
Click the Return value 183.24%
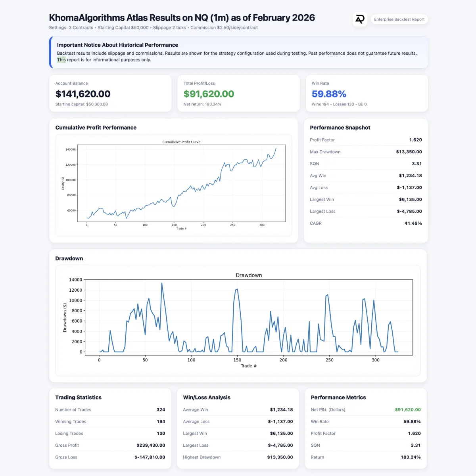[x=411, y=457]
